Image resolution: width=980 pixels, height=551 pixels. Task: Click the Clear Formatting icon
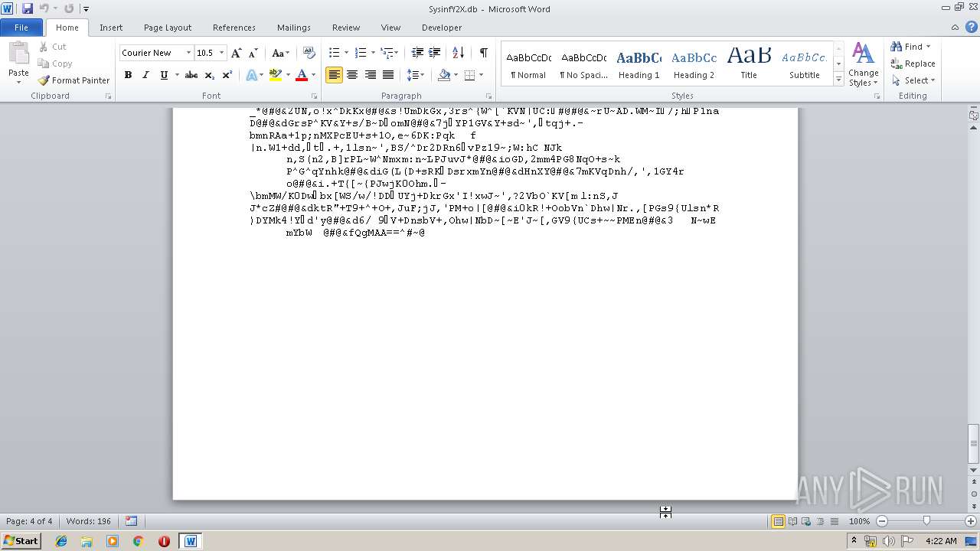(309, 53)
